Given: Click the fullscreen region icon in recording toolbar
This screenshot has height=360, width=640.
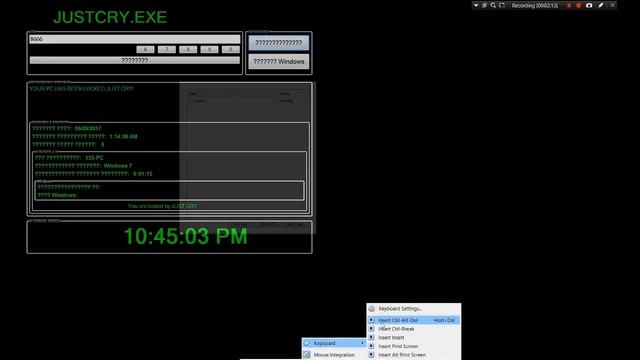Looking at the screenshot, I should 502,5.
